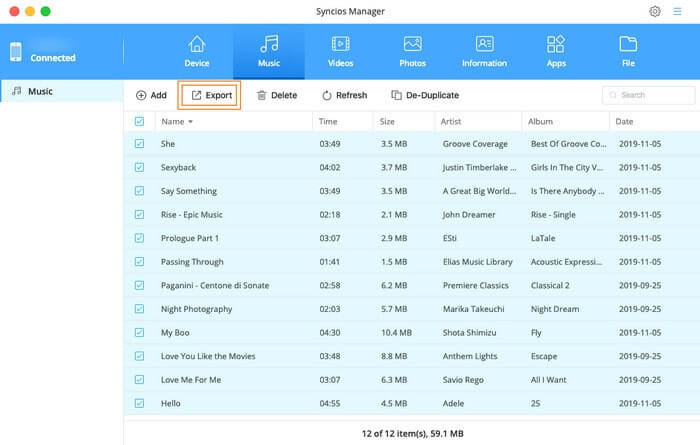Image resolution: width=700 pixels, height=445 pixels.
Task: Uncheck the checkbox for Sexyback
Action: tap(139, 167)
